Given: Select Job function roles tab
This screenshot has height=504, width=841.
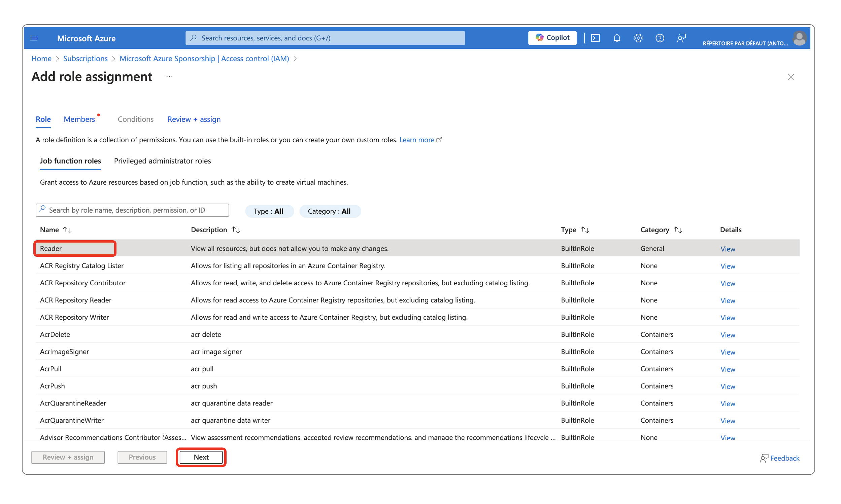Looking at the screenshot, I should (70, 160).
